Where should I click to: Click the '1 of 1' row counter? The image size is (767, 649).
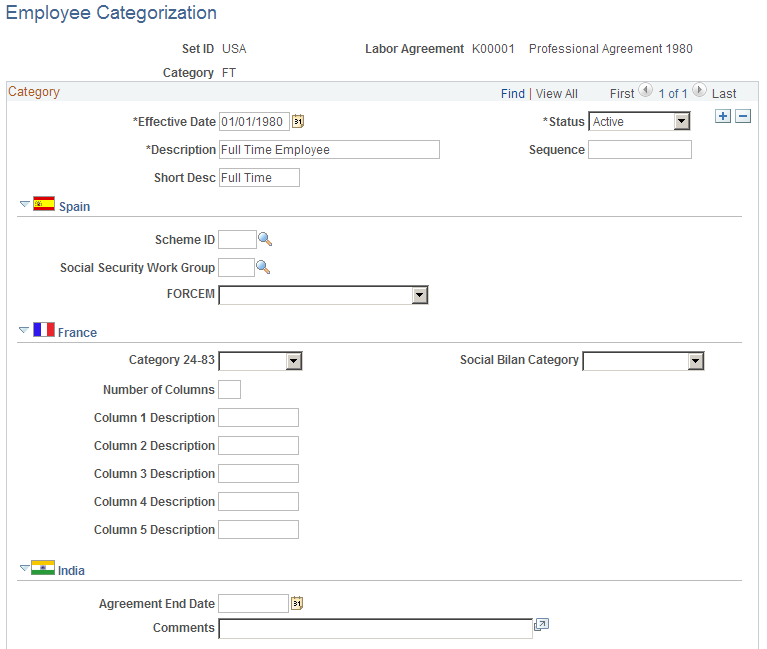coord(673,93)
